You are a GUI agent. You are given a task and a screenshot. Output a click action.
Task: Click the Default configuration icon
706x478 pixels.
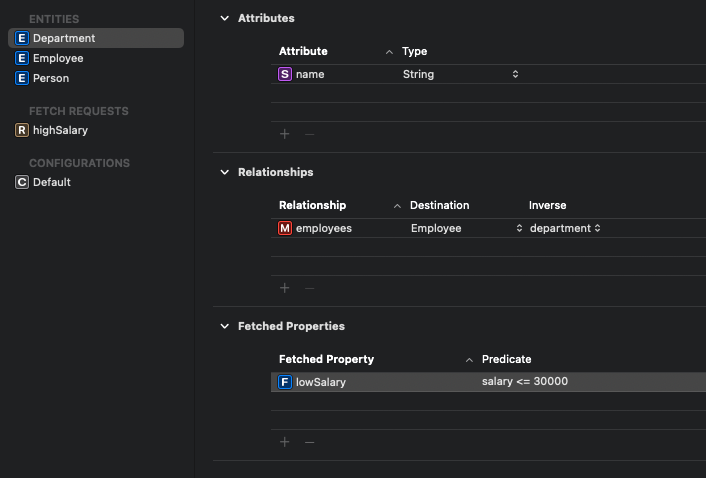point(22,182)
